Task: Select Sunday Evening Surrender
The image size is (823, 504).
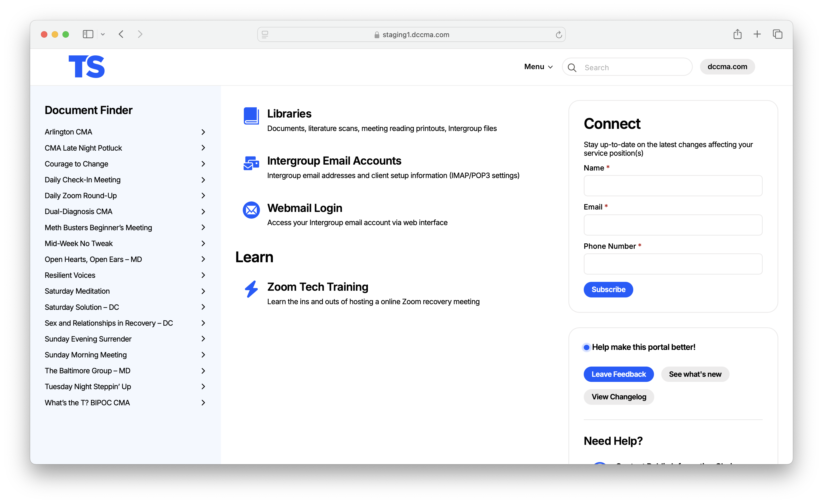Action: coord(125,339)
